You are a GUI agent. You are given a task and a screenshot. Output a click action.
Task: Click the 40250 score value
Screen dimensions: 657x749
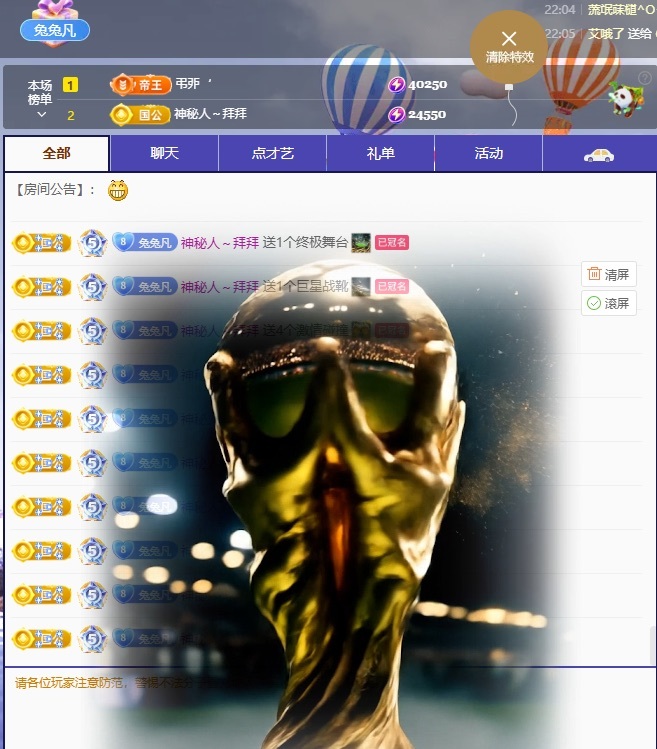(428, 85)
